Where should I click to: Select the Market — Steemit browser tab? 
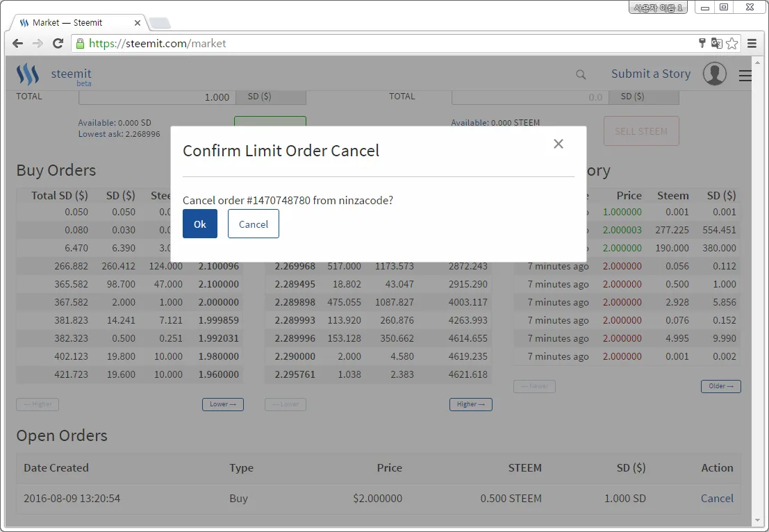point(78,22)
